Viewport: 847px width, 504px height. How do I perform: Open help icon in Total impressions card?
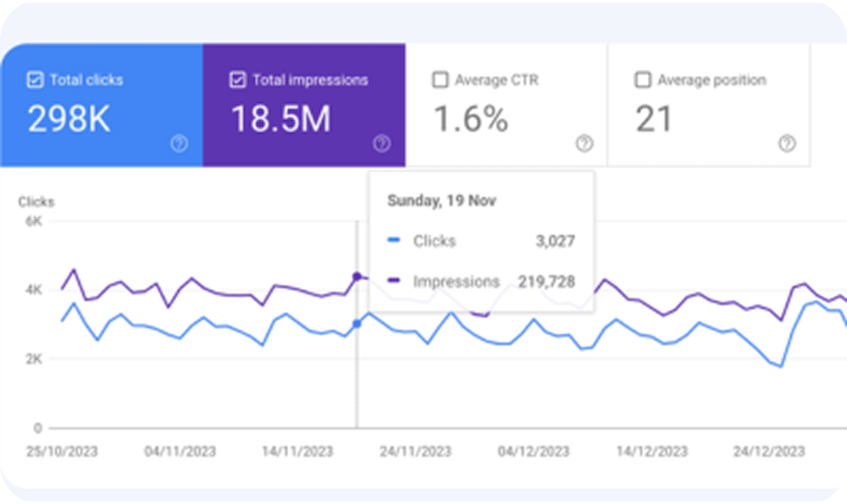tap(382, 144)
